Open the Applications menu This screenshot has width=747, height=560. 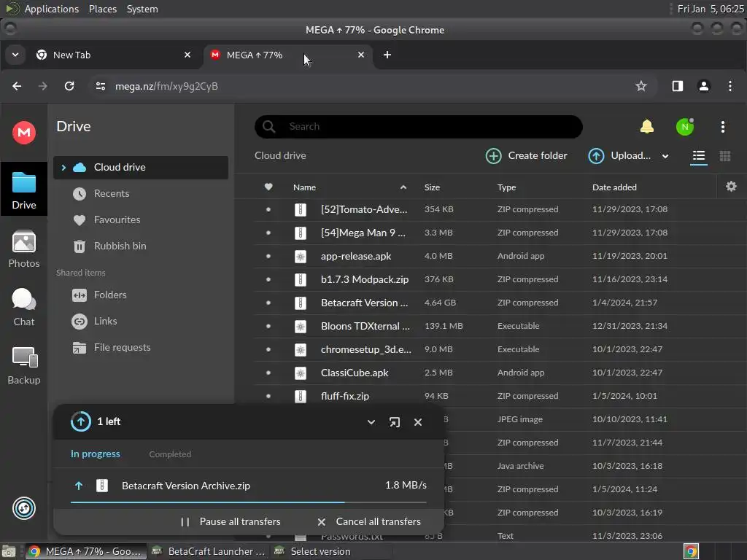coord(52,9)
